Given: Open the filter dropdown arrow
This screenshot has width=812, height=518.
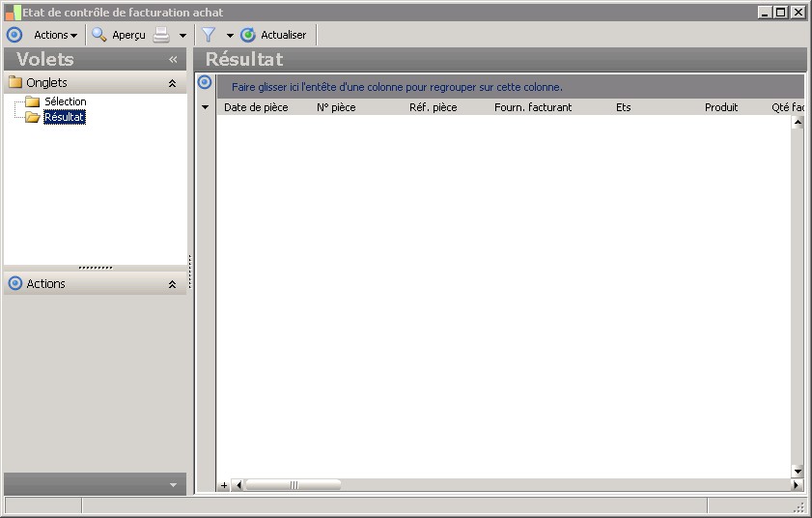Looking at the screenshot, I should [230, 35].
